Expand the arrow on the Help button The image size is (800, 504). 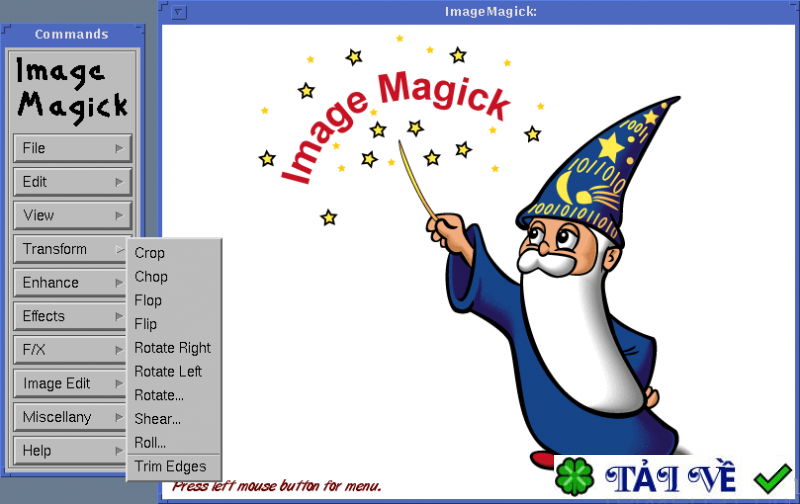(119, 451)
